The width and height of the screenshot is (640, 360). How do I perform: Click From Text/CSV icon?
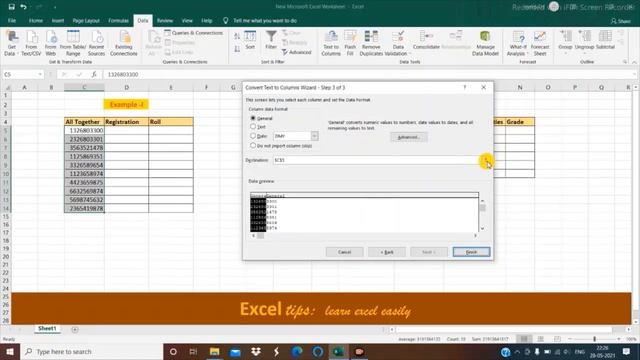pyautogui.click(x=31, y=43)
